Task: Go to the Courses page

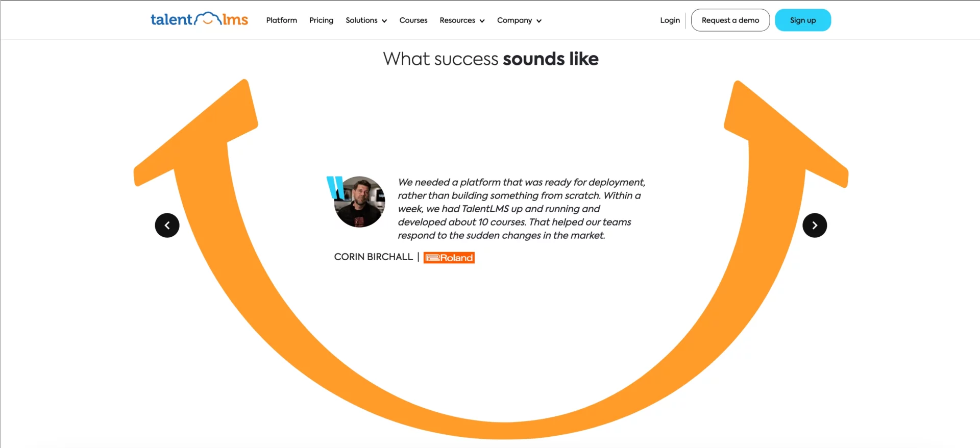Action: pyautogui.click(x=413, y=20)
